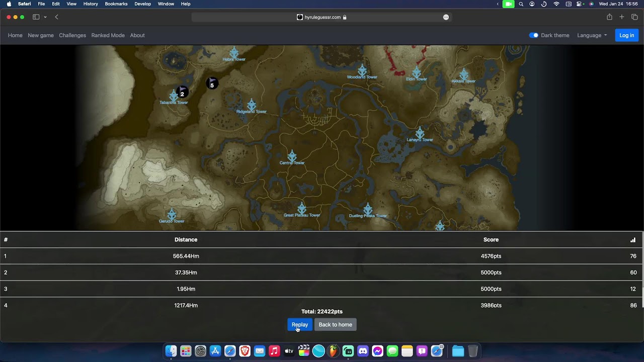Image resolution: width=644 pixels, height=362 pixels.
Task: Open Spotlight search in menu bar
Action: 521,4
